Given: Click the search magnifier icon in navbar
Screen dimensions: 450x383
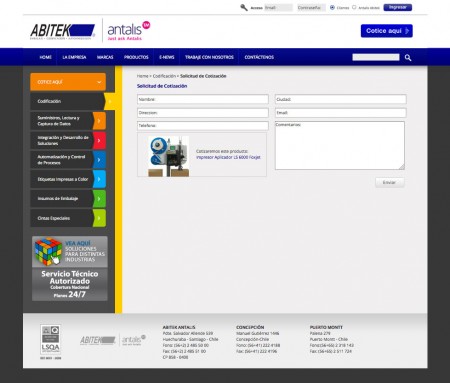Looking at the screenshot, I should pyautogui.click(x=408, y=58).
